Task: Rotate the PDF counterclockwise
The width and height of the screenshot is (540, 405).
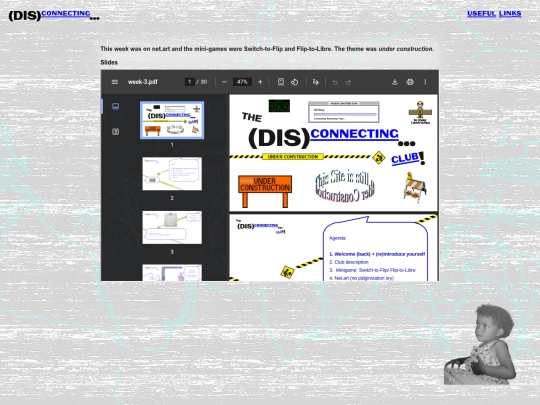Action: pos(294,82)
